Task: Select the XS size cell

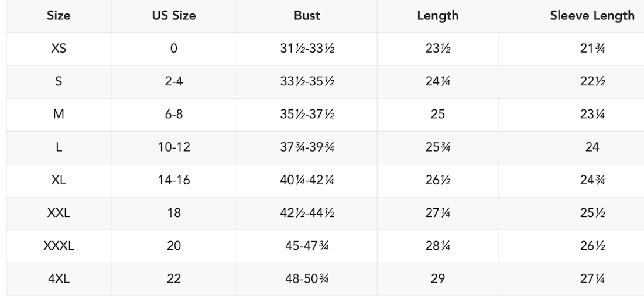Action: coord(59,49)
